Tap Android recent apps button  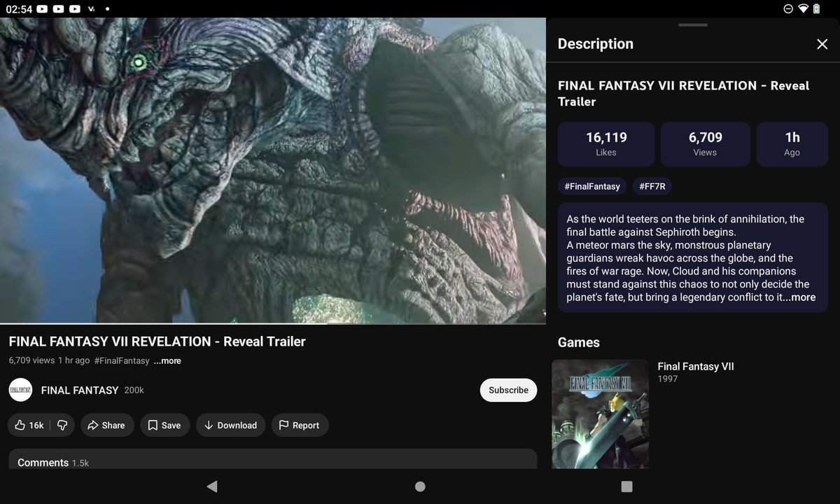[x=626, y=486]
